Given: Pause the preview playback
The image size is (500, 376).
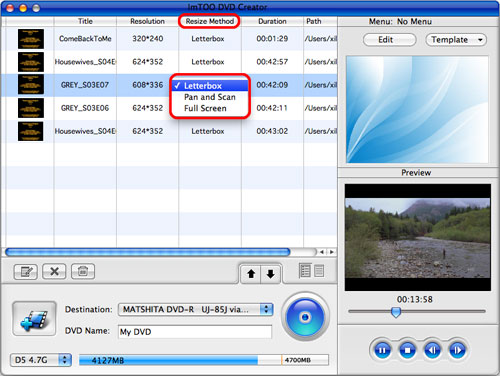Looking at the screenshot, I should tap(382, 350).
